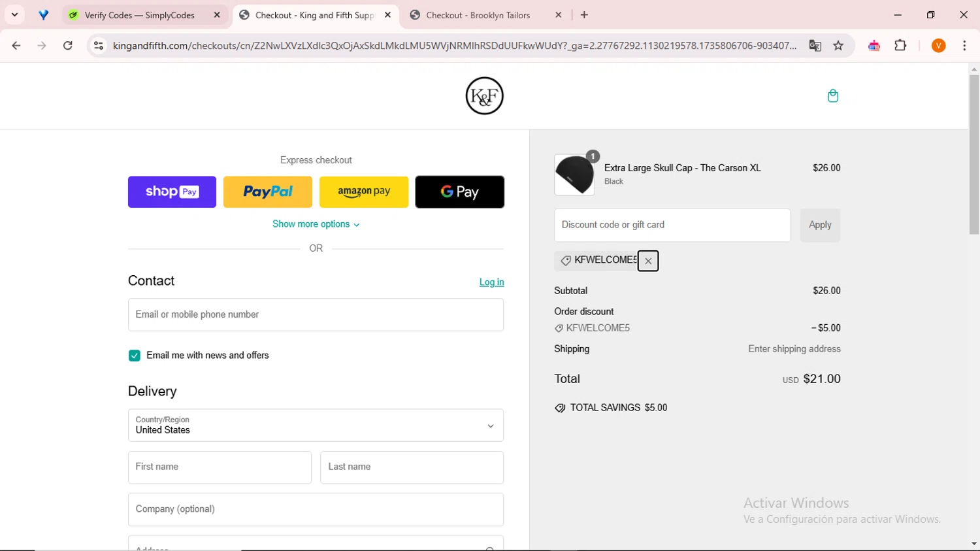Click the skull cap product thumbnail

574,175
